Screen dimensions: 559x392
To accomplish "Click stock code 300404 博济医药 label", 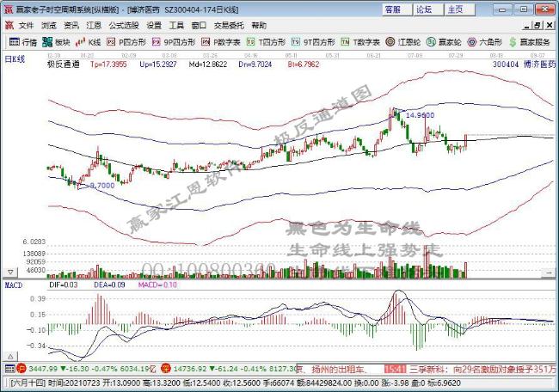I will (x=524, y=64).
